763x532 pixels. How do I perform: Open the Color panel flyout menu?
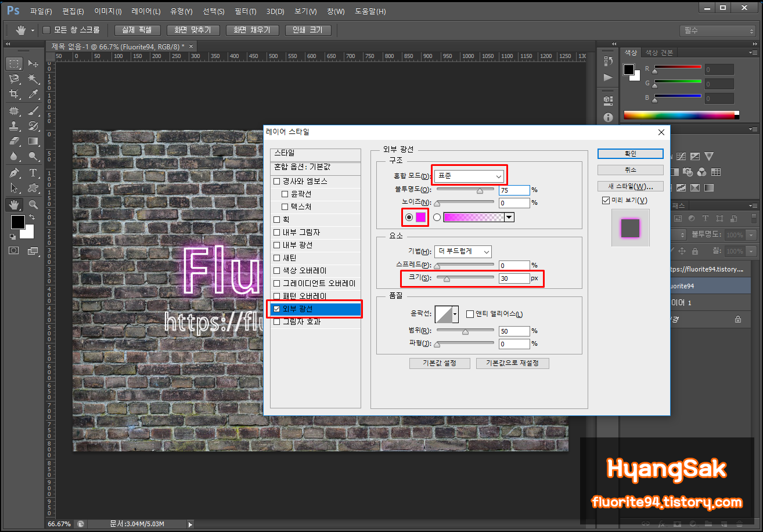[x=753, y=52]
